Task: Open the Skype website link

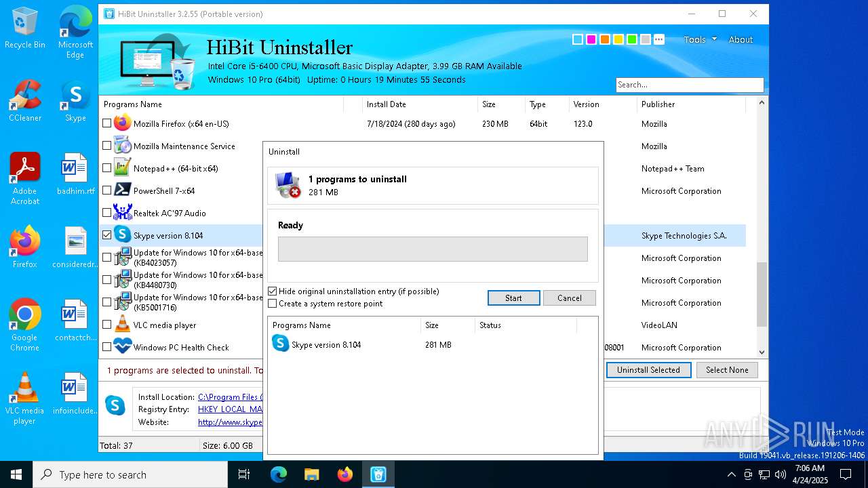Action: tap(230, 422)
